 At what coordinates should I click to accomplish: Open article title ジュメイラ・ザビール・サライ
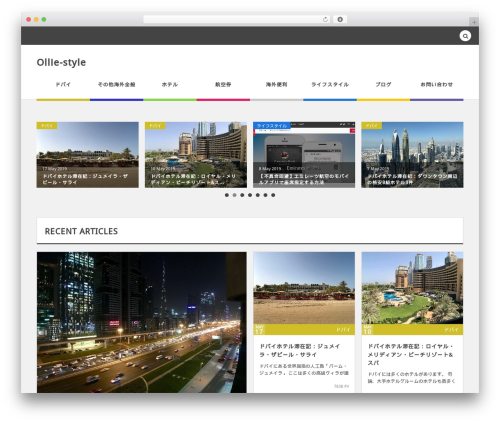pos(300,350)
